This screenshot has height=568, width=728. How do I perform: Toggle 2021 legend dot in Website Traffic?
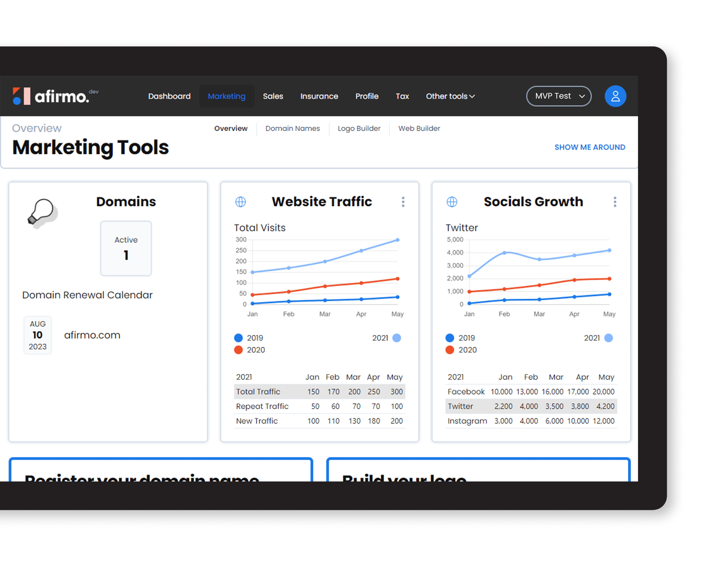(x=396, y=338)
